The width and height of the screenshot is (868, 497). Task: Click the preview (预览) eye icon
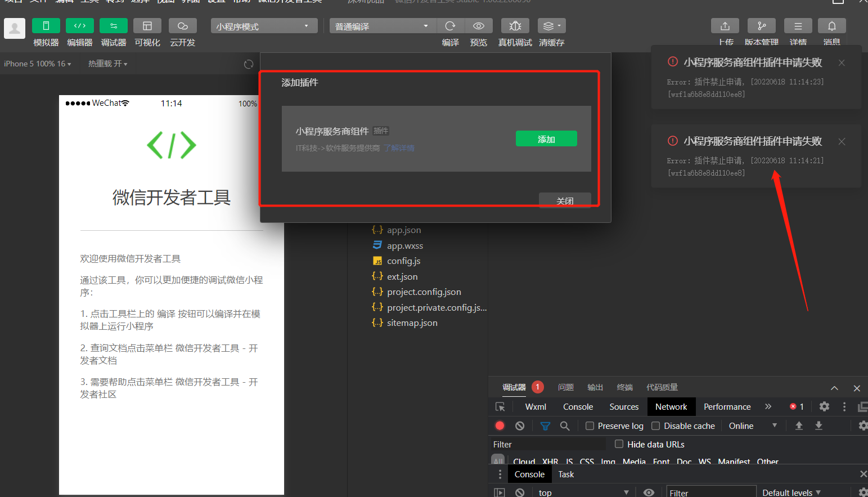click(479, 26)
